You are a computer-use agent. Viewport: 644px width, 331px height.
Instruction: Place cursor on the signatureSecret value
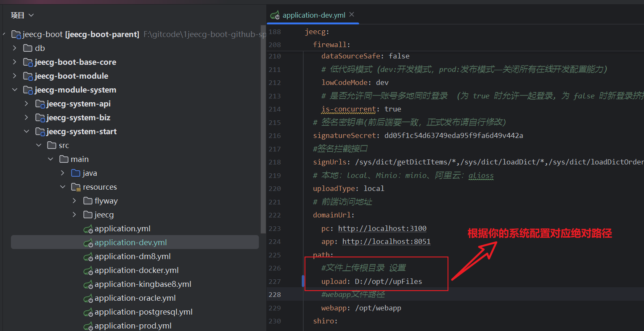pyautogui.click(x=453, y=135)
